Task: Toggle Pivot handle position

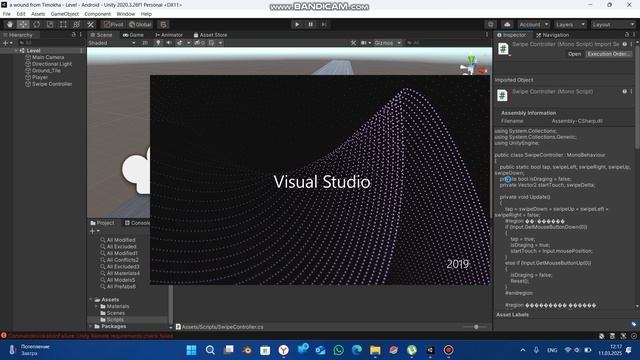Action: coord(113,24)
